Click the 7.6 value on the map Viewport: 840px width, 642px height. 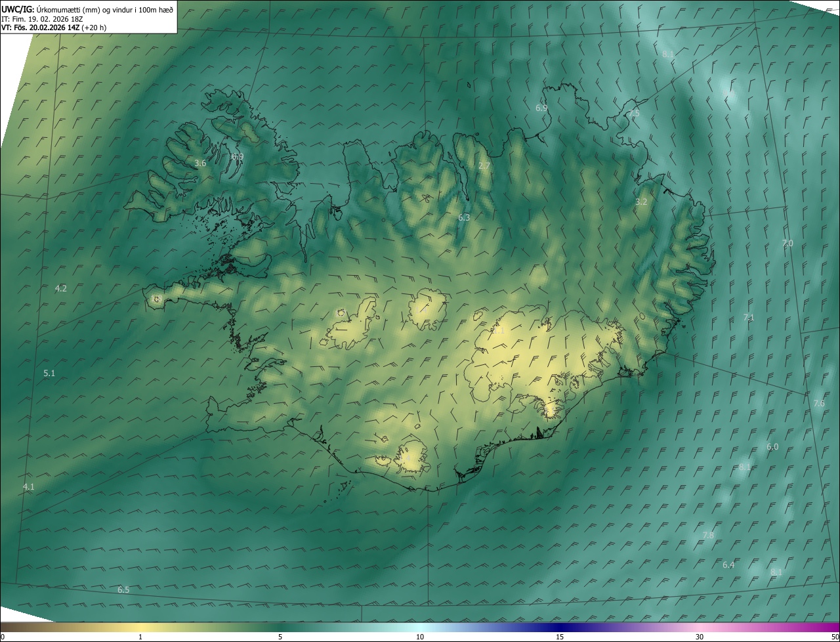[818, 403]
